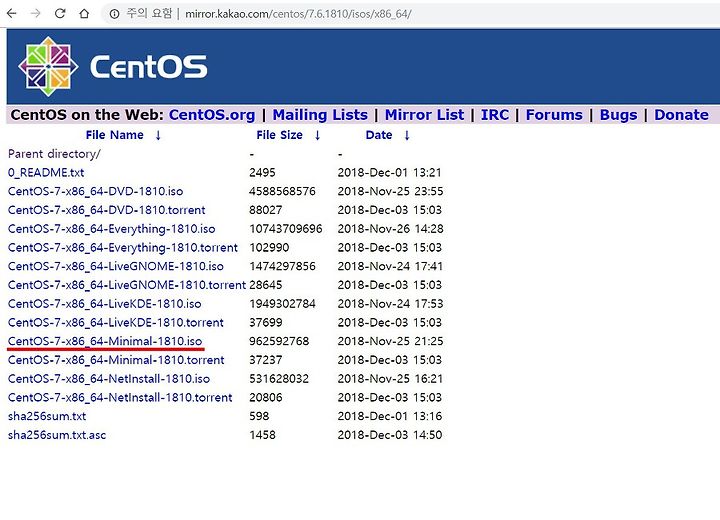Open 0_README.txt

pyautogui.click(x=46, y=173)
